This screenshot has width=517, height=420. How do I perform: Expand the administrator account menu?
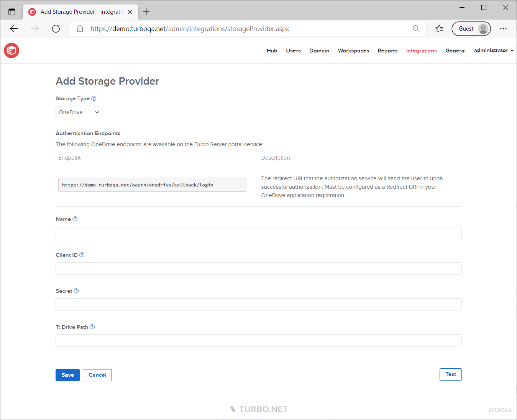point(493,51)
